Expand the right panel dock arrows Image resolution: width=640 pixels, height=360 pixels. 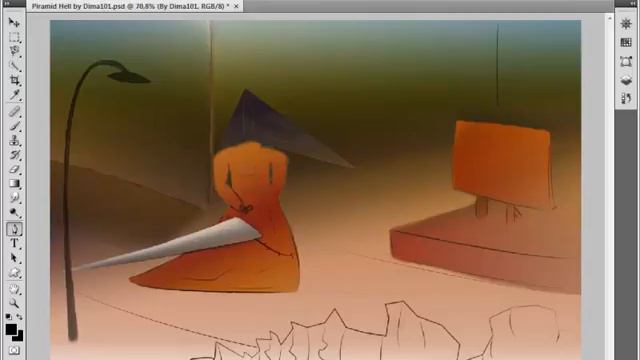coord(633,3)
